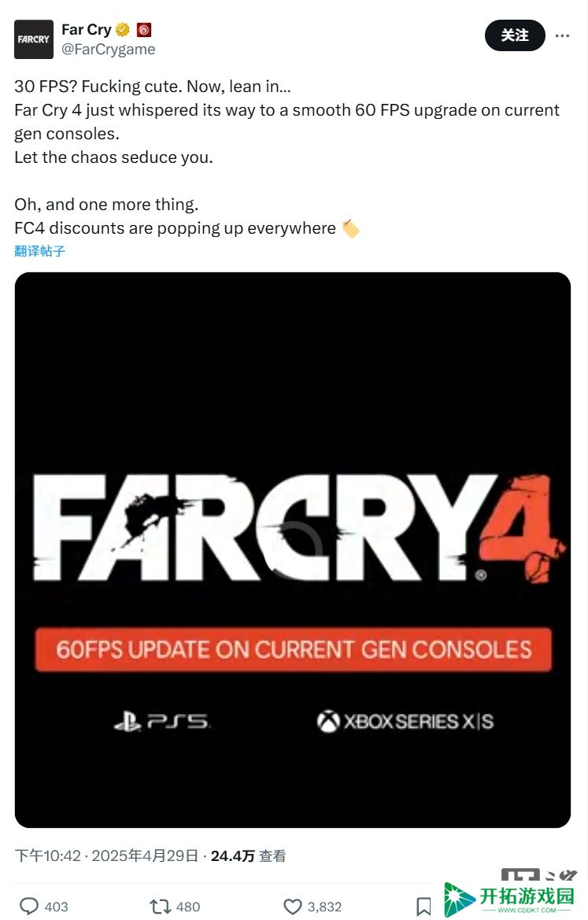Visit the @FarCrygame handle
This screenshot has height=920, width=588.
coord(109,50)
